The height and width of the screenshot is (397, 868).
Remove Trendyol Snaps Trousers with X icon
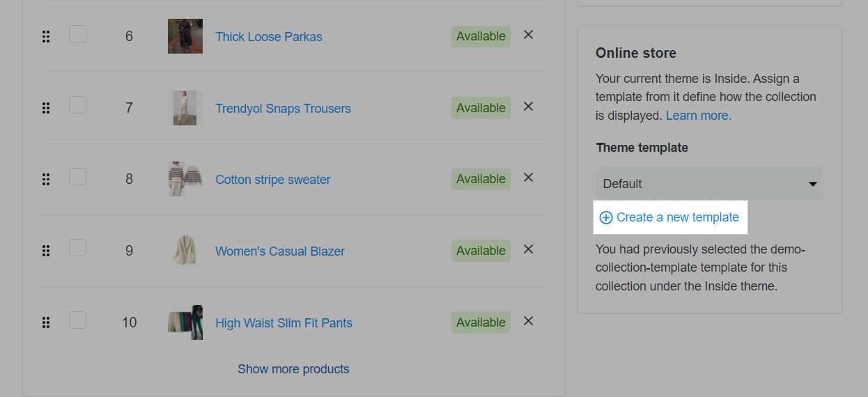[528, 107]
